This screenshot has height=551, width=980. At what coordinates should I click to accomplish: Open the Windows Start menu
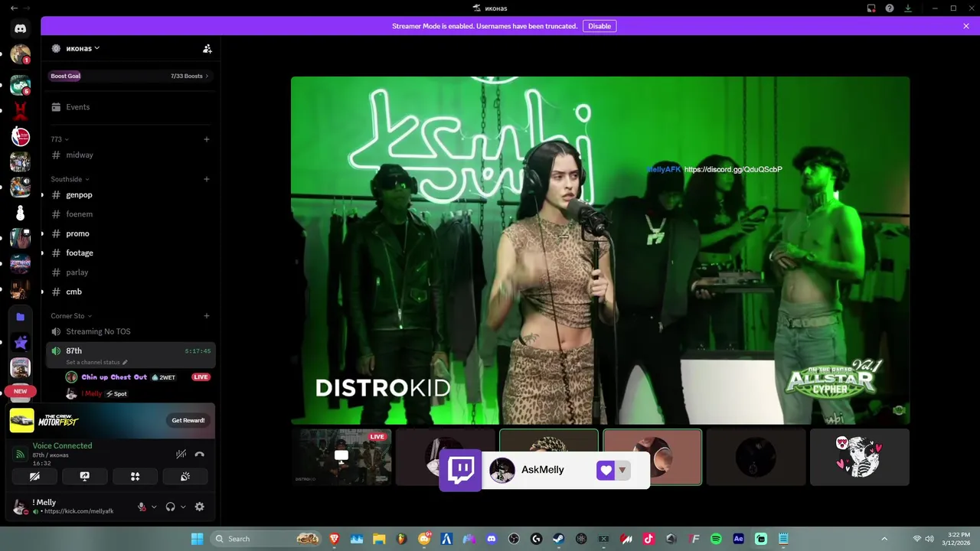pyautogui.click(x=197, y=539)
